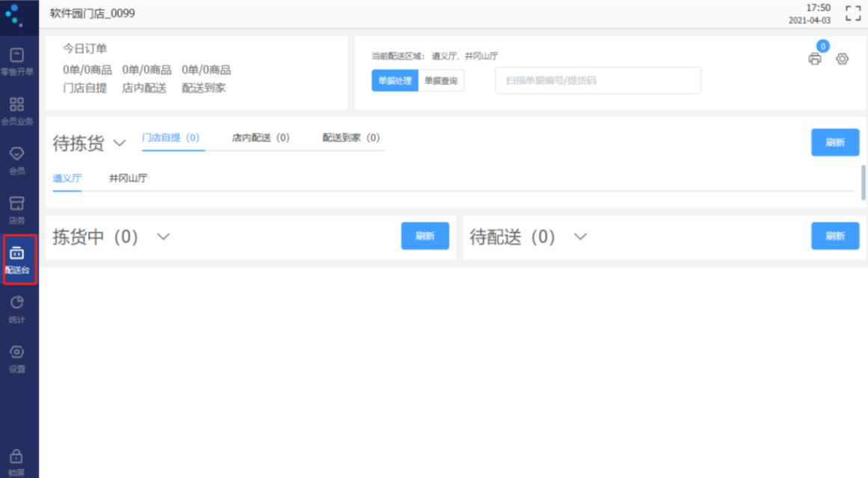The height and width of the screenshot is (478, 868).
Task: Open the 会员业务 sidebar item
Action: pyautogui.click(x=17, y=111)
